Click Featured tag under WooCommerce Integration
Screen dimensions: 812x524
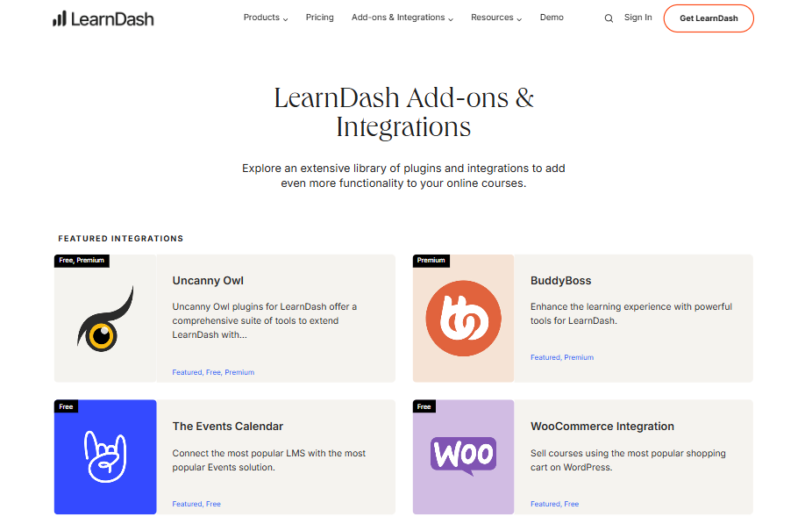pos(545,504)
